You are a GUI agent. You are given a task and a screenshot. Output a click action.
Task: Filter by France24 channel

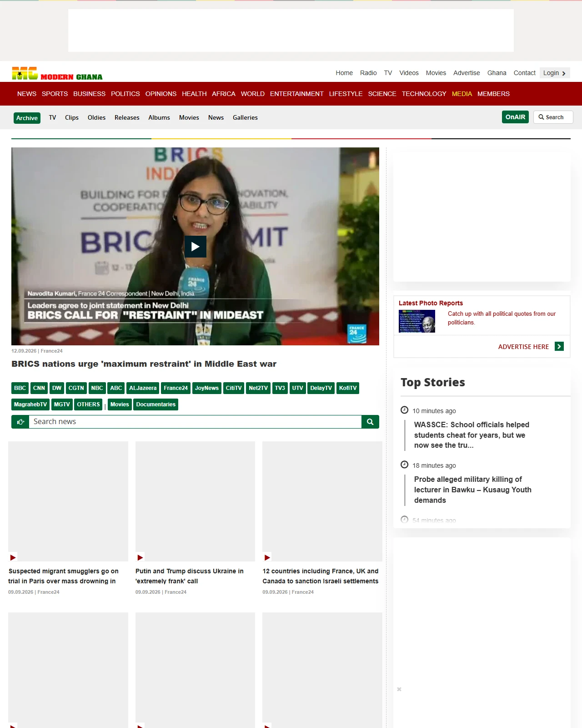click(x=176, y=388)
